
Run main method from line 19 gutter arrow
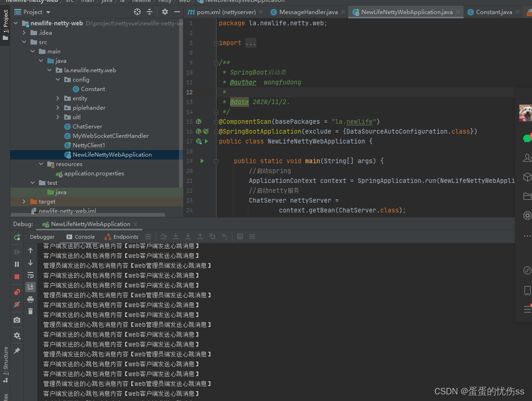pos(202,161)
